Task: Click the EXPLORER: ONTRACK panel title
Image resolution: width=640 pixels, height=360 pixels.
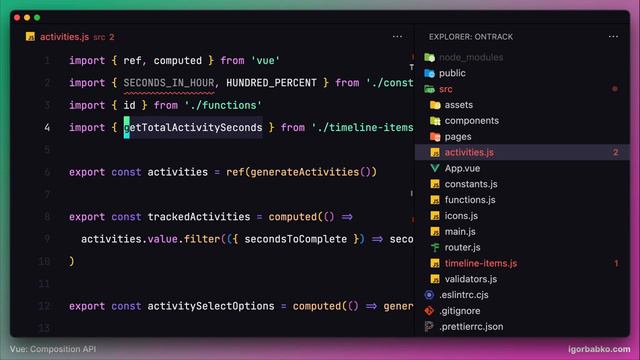Action: click(471, 37)
